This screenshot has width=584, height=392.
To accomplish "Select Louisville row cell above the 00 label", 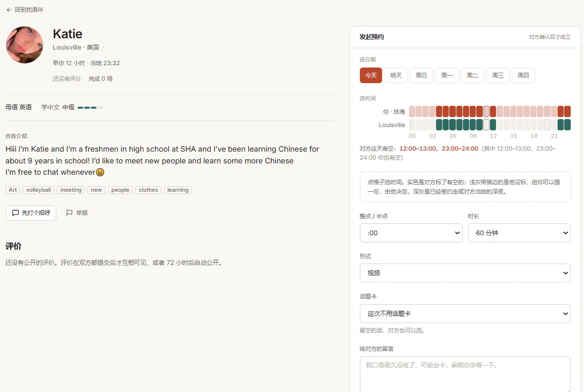I will point(412,125).
